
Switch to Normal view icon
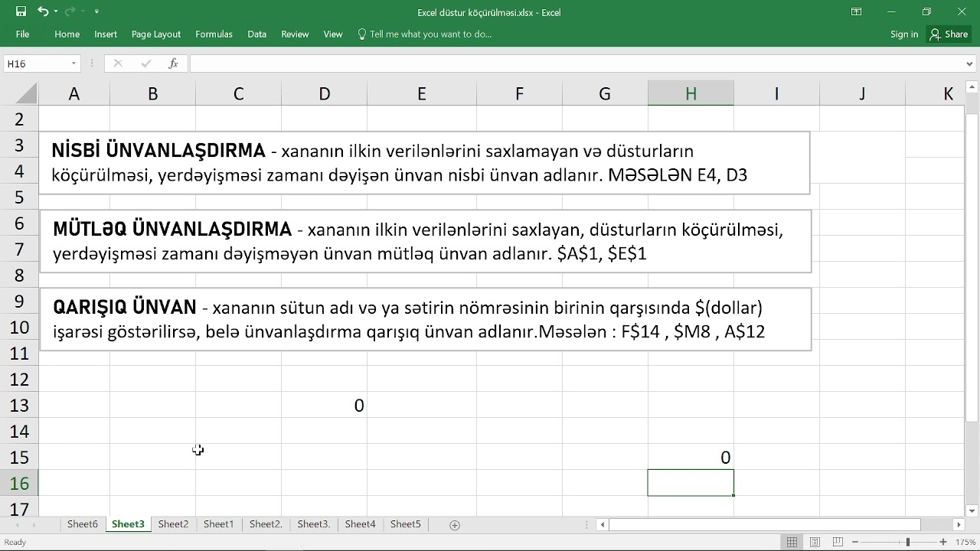(x=792, y=542)
